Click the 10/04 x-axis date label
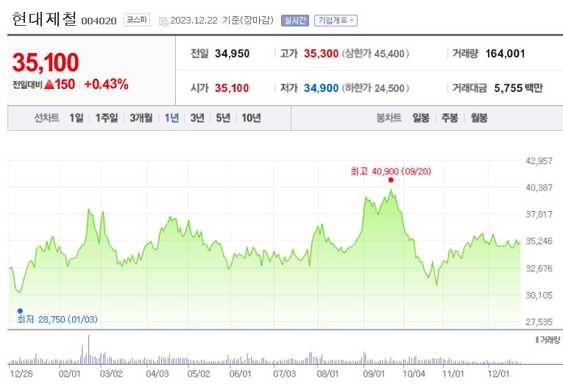563x392 pixels. (x=414, y=374)
